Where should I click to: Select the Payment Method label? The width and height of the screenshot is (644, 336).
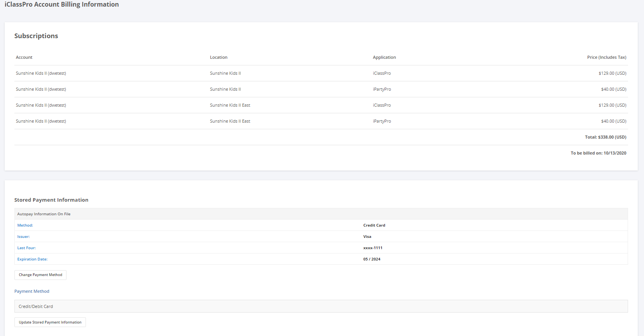click(x=32, y=291)
